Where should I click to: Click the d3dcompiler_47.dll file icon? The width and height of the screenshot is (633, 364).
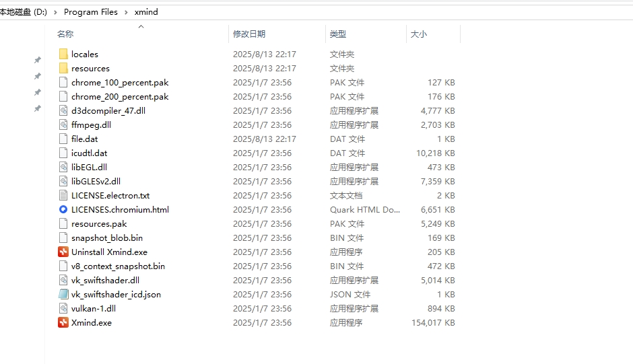pyautogui.click(x=63, y=110)
